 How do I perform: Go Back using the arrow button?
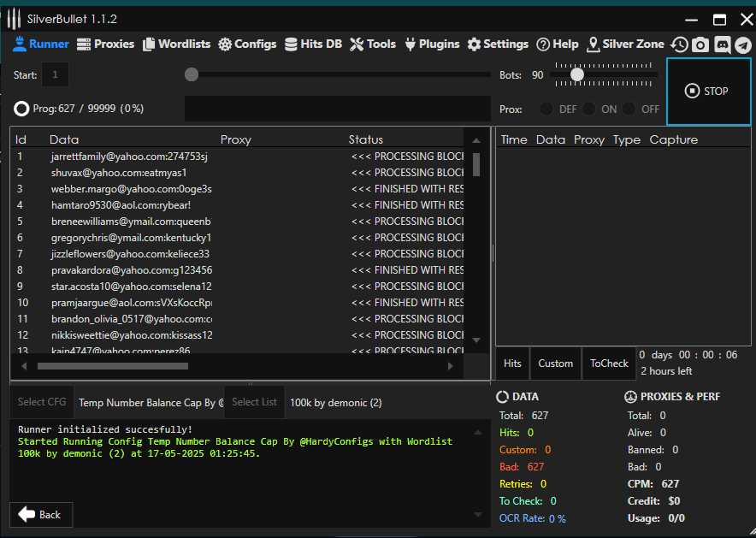(x=41, y=515)
